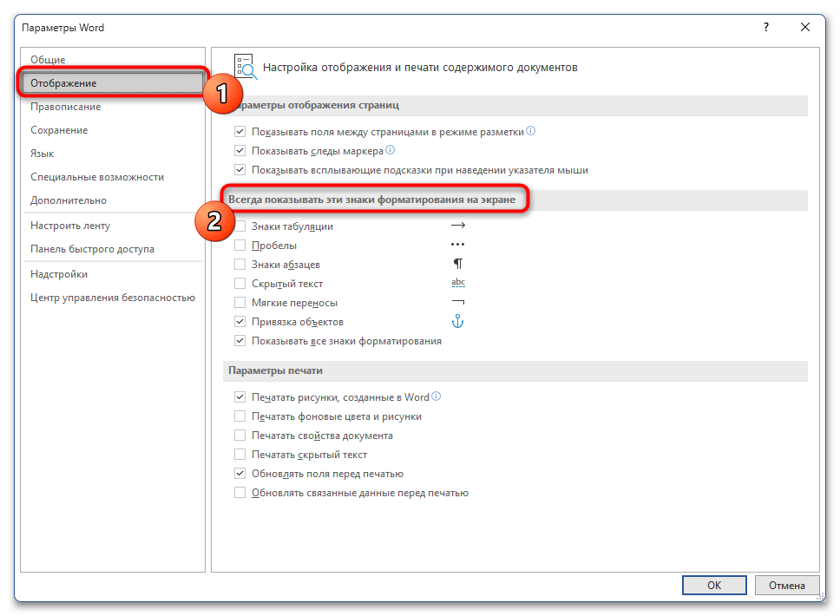
Task: Close the Параметры Word dialog
Action: coord(805,27)
